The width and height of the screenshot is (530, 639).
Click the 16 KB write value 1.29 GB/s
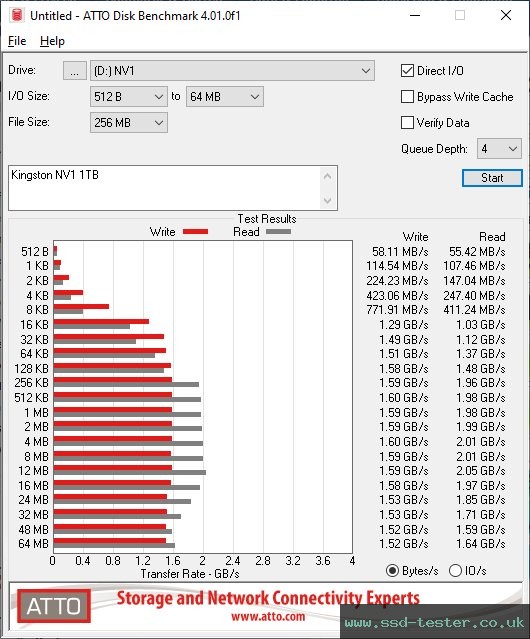click(x=404, y=324)
